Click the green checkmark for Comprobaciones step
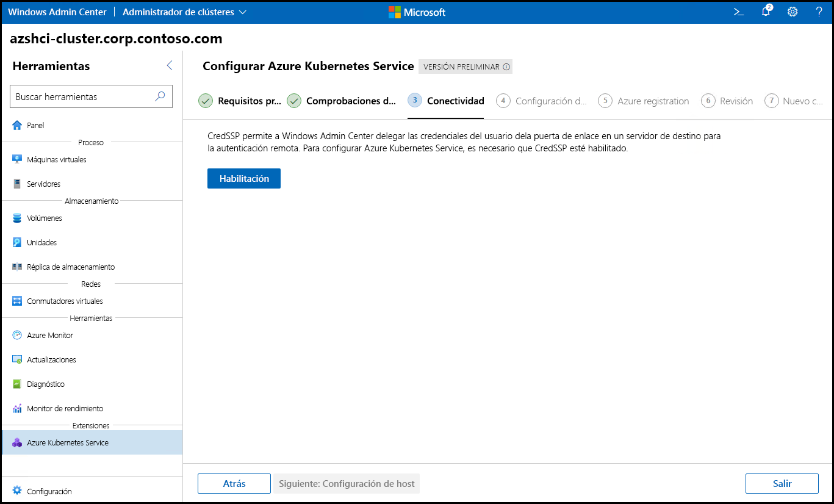This screenshot has width=834, height=504. (x=294, y=101)
